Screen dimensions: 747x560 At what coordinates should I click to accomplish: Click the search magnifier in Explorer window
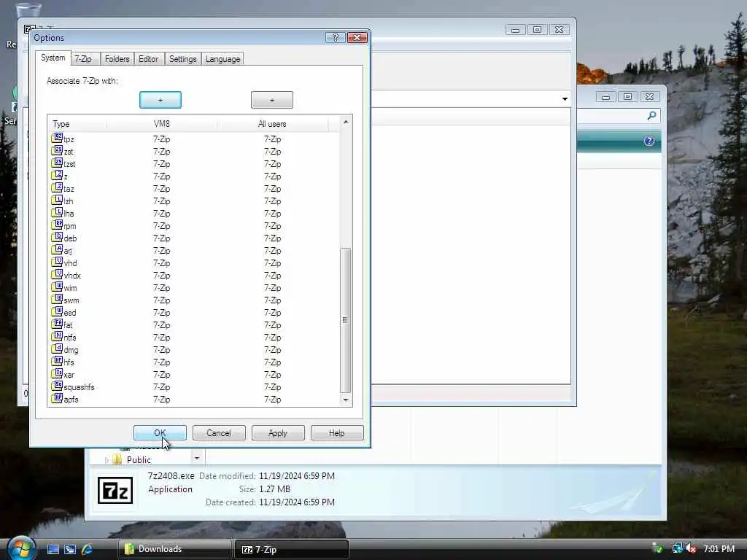pos(651,116)
